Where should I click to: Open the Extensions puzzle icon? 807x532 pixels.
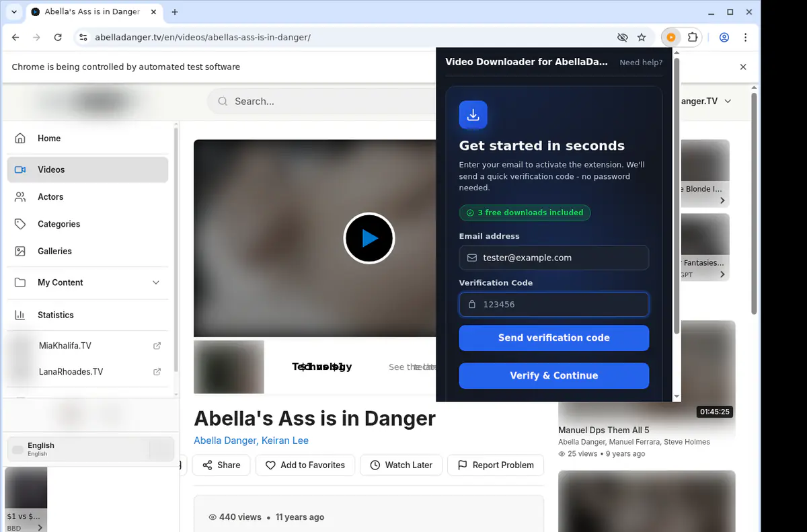pos(693,38)
